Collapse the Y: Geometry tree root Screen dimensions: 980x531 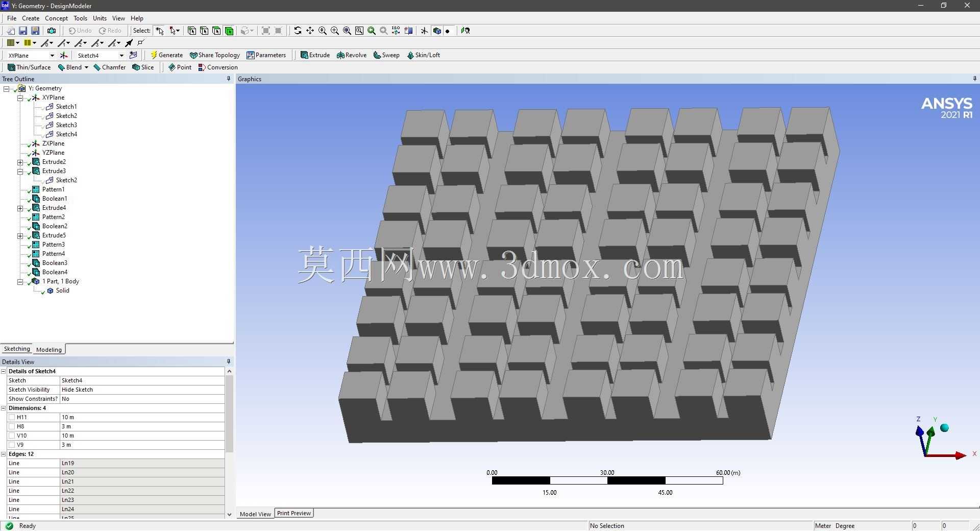pos(7,88)
